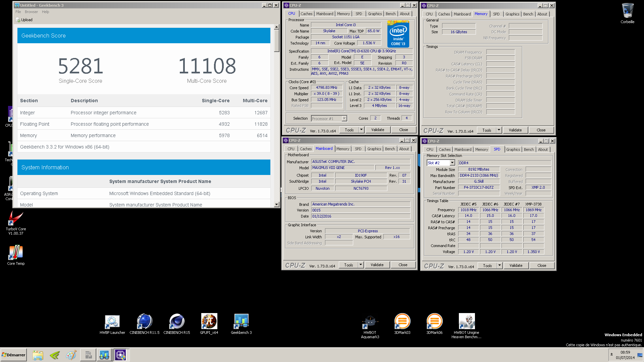
Task: Launch HWBOT Aquamark3 shortcut
Action: coord(370,326)
